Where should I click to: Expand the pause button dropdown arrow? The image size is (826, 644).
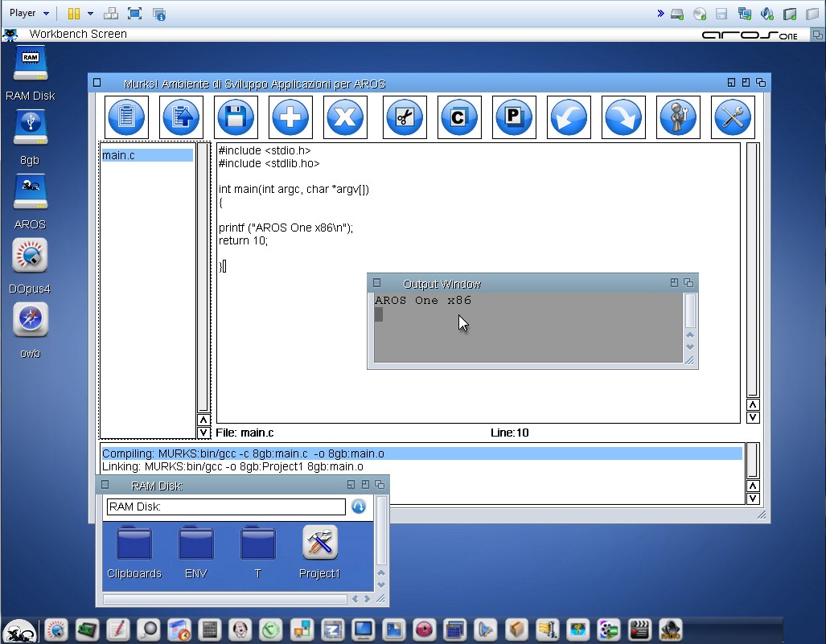pyautogui.click(x=90, y=14)
